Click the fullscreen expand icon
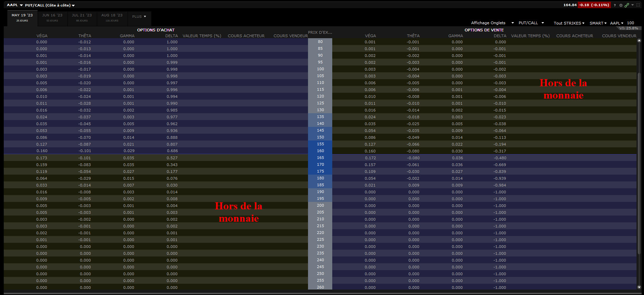 [638, 5]
